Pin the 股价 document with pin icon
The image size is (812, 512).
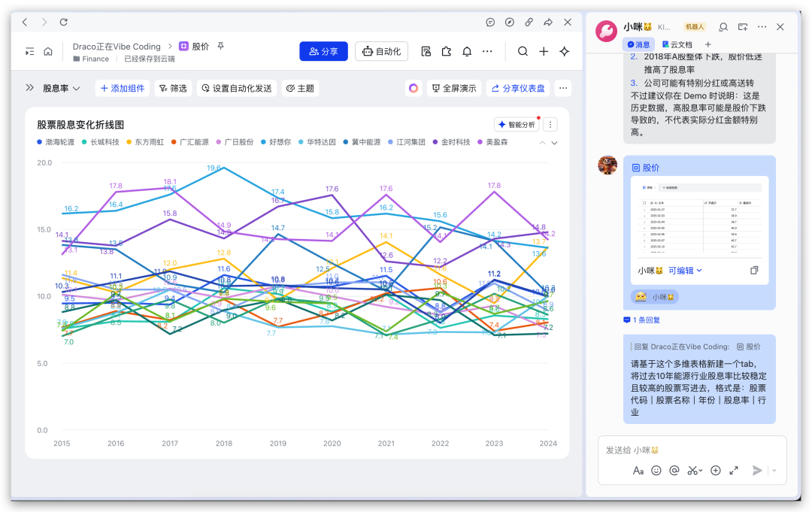tap(221, 47)
